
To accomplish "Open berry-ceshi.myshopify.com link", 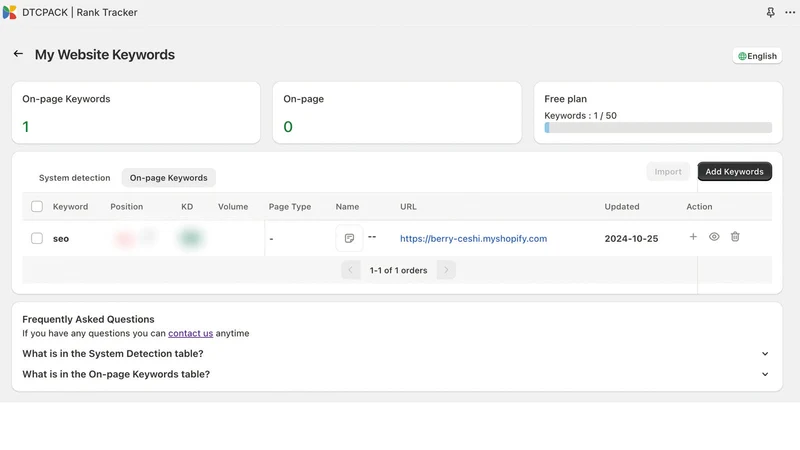I will point(473,238).
